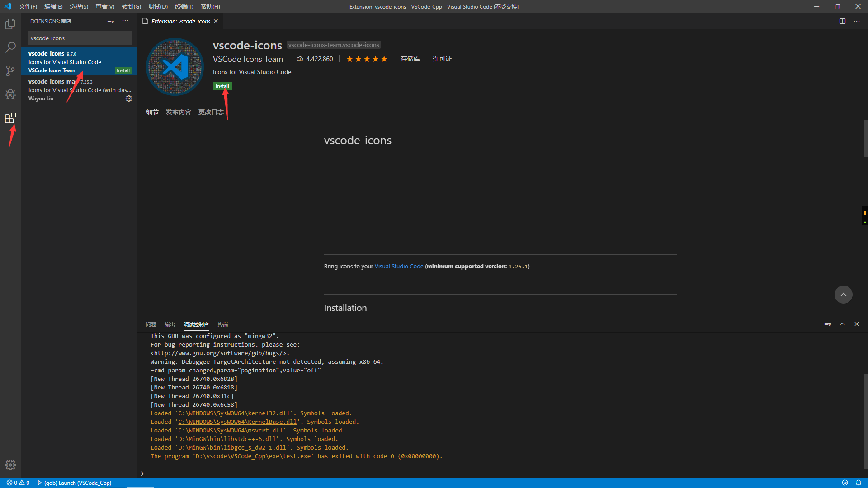The image size is (868, 488).
Task: Open the 存储库 repository link
Action: 410,59
